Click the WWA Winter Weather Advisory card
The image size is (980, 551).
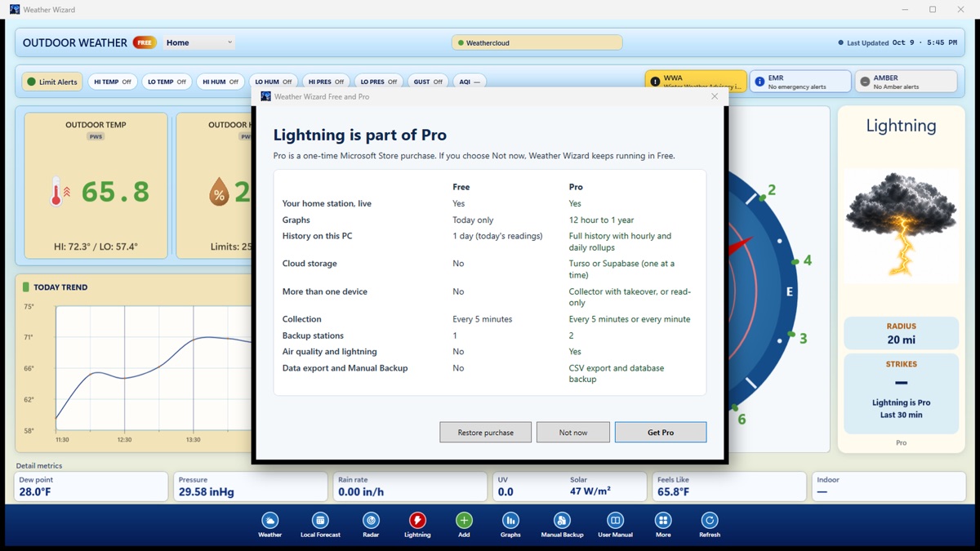(696, 81)
